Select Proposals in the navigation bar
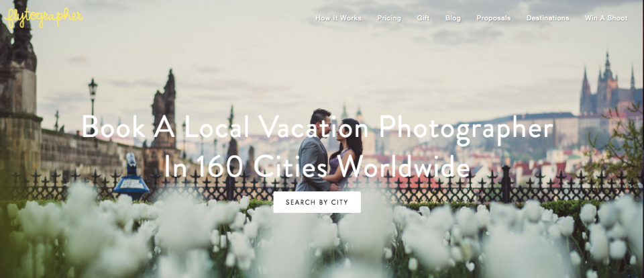The image size is (644, 278). (x=493, y=18)
